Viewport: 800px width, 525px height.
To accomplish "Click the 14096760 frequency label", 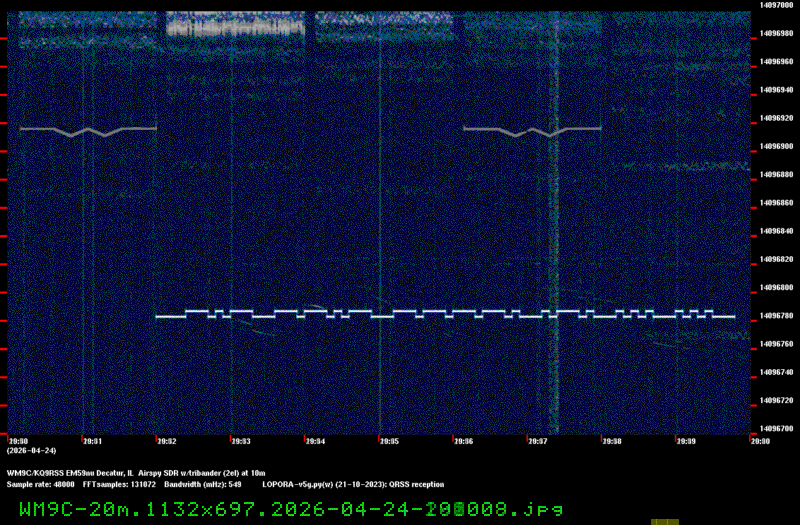I will tap(777, 344).
